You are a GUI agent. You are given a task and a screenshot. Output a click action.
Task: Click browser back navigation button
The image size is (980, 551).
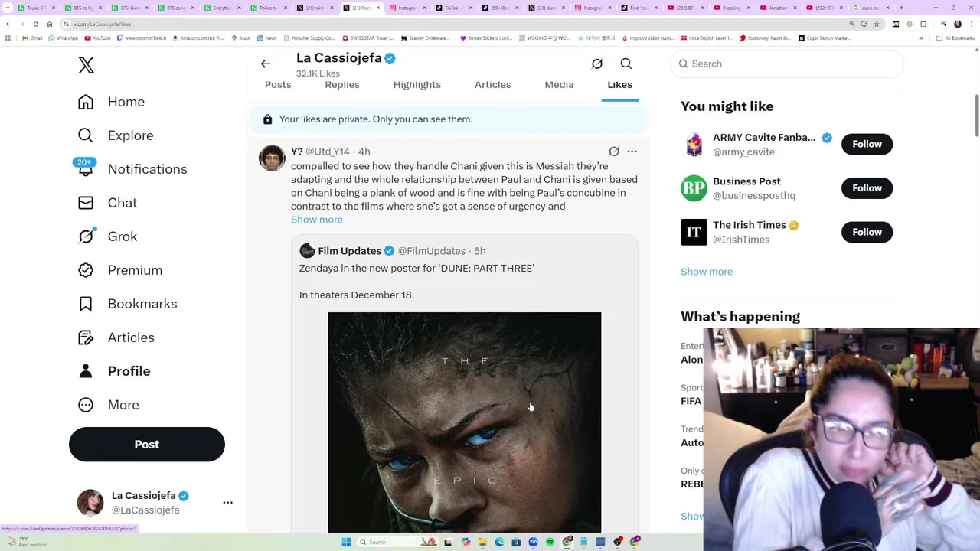click(x=8, y=24)
